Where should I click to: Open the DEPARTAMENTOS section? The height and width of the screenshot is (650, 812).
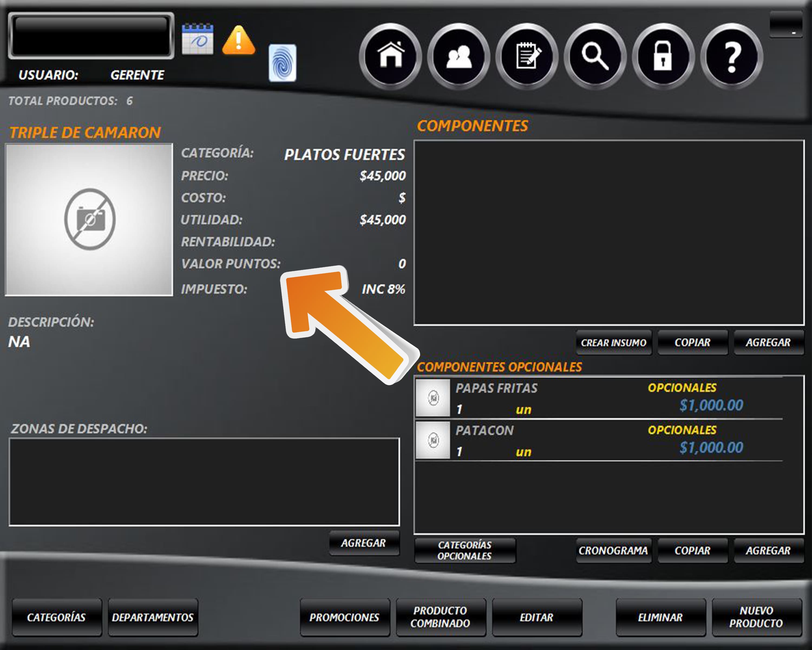pyautogui.click(x=153, y=617)
